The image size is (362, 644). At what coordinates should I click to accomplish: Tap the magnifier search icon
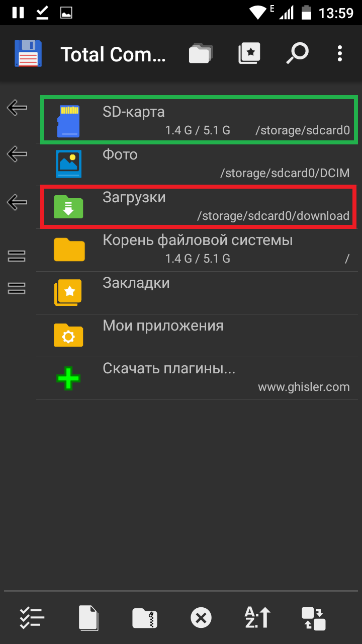297,53
